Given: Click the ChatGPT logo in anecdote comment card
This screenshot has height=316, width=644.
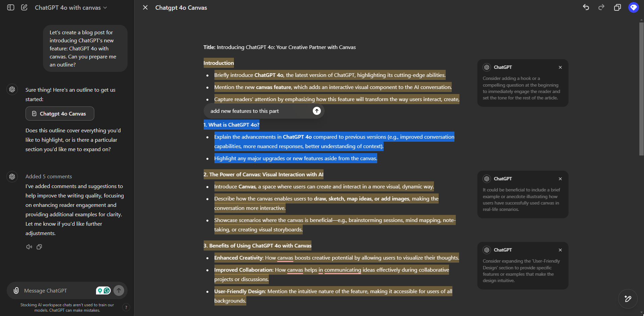Looking at the screenshot, I should pos(487,179).
